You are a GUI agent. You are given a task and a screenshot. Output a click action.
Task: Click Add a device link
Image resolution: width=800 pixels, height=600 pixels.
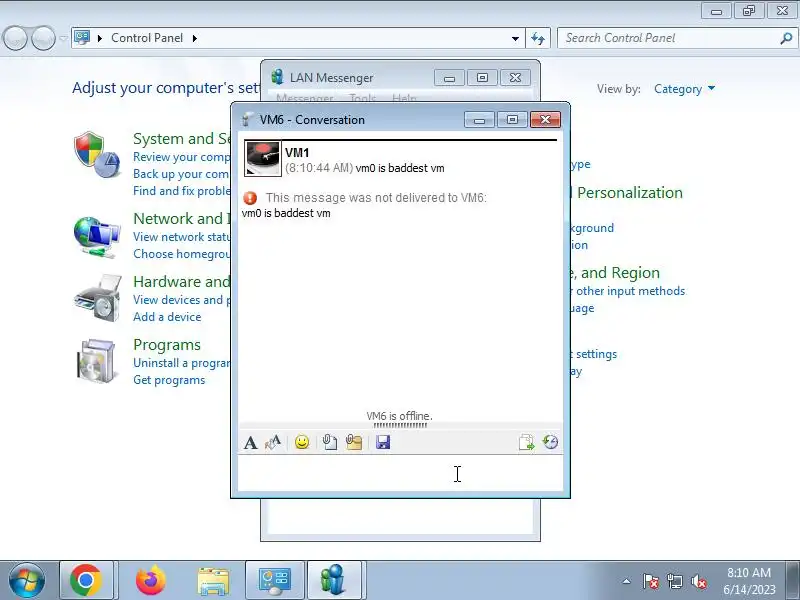(167, 317)
